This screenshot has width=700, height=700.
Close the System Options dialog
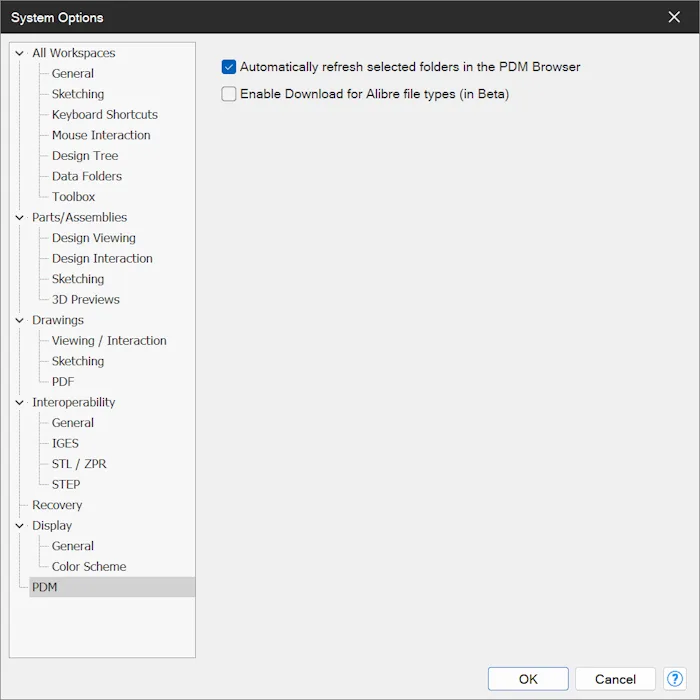point(674,17)
